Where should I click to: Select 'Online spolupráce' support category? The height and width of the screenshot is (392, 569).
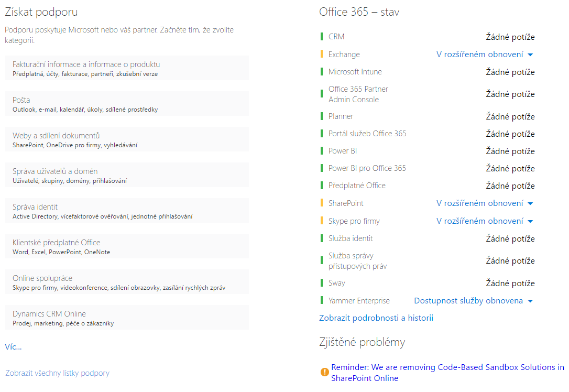click(x=127, y=281)
